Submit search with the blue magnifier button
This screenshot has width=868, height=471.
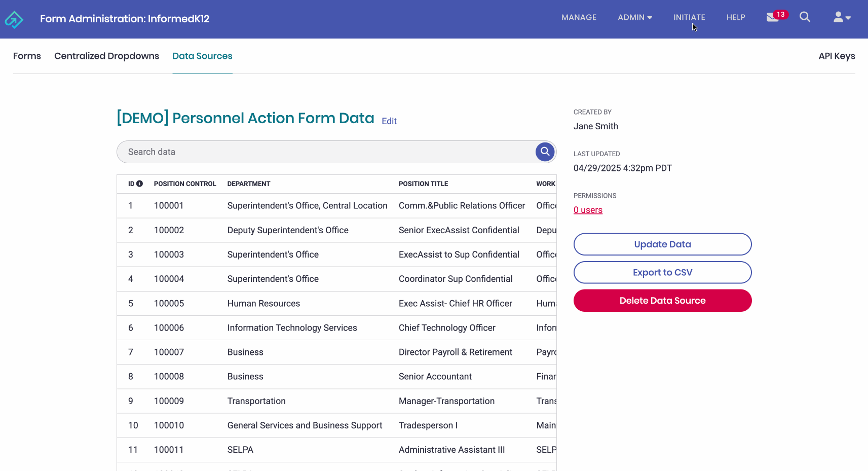(545, 152)
